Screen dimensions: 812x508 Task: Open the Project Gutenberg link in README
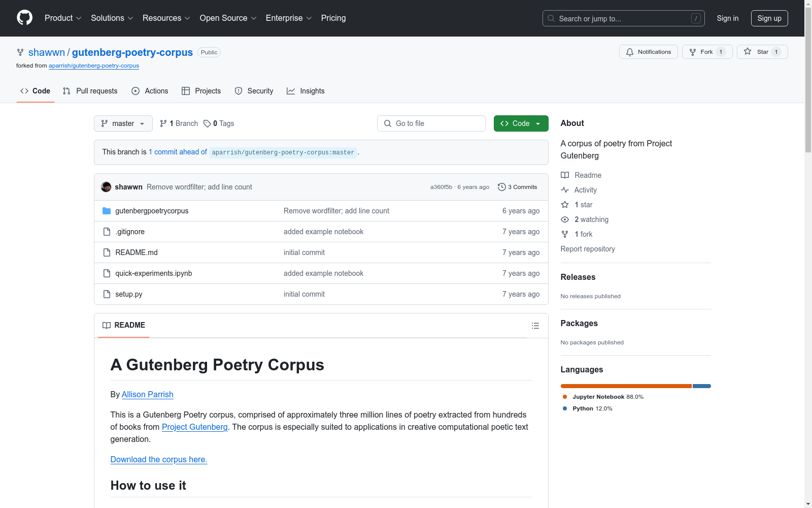195,427
